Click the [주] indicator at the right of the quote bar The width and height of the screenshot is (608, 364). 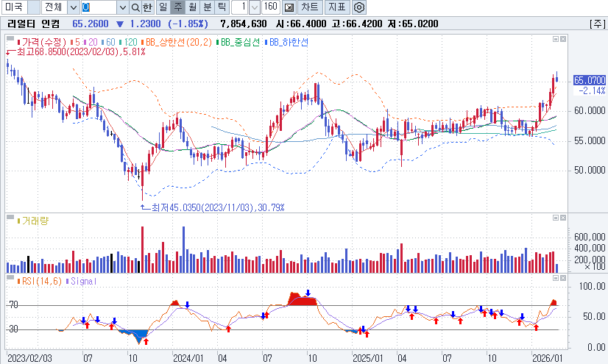click(x=596, y=24)
